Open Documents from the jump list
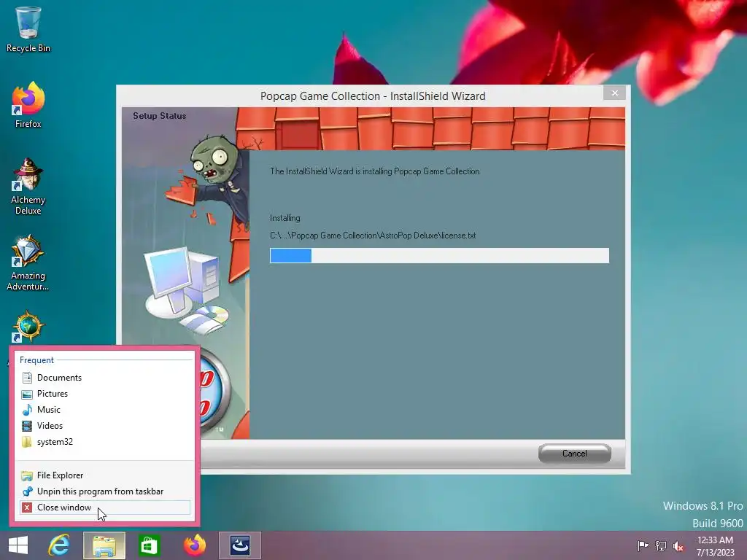 (105, 378)
